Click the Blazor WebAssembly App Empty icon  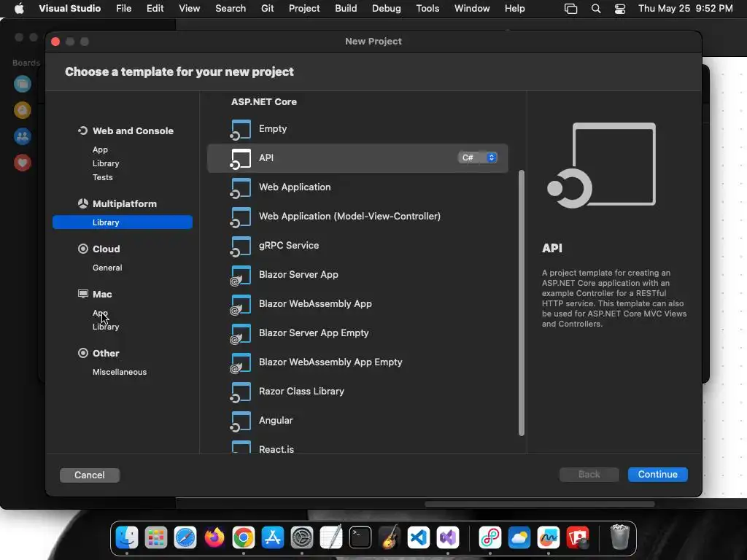point(241,363)
